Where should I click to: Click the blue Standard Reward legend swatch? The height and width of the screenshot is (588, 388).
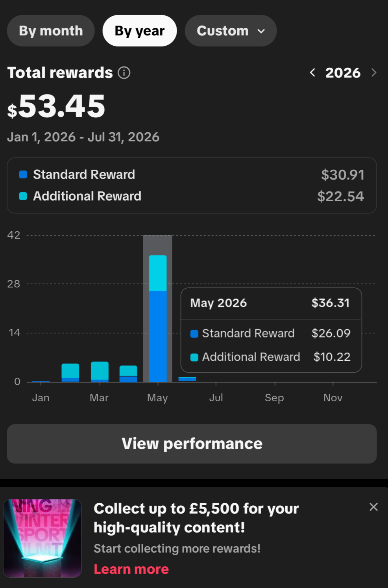point(23,174)
